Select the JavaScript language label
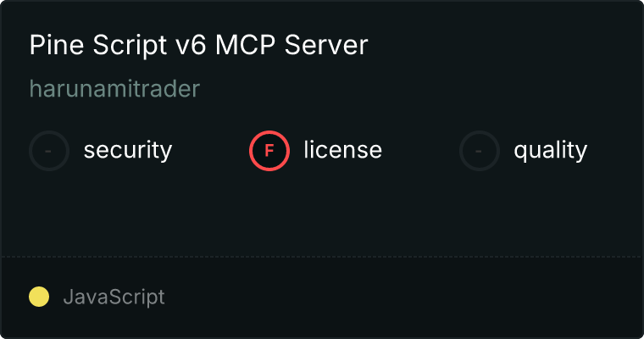 [x=114, y=297]
